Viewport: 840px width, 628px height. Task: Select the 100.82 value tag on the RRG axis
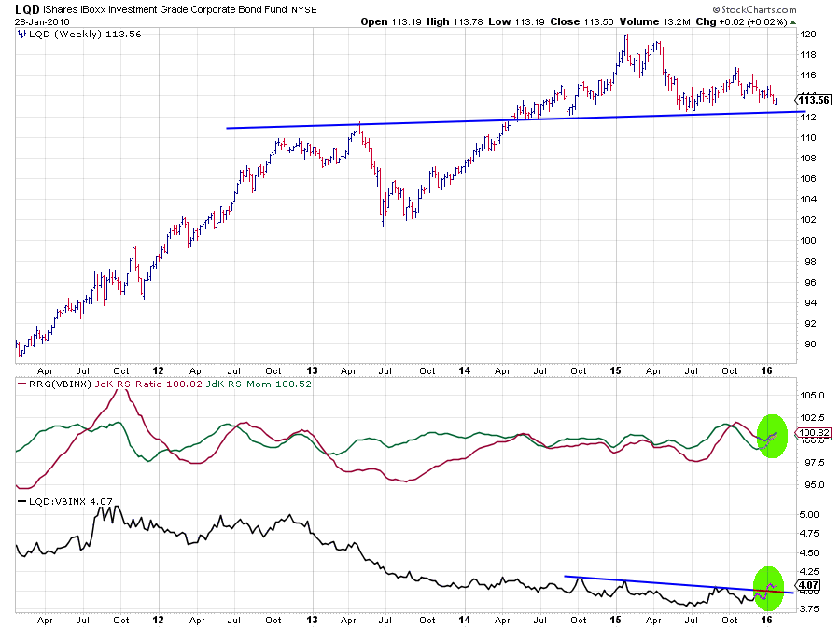tap(814, 433)
